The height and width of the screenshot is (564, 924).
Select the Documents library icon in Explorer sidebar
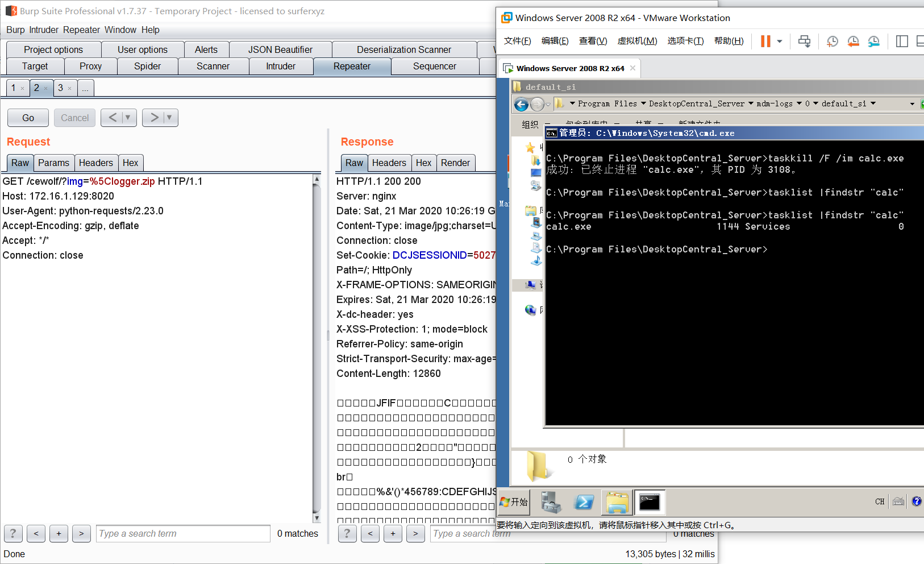click(x=536, y=248)
